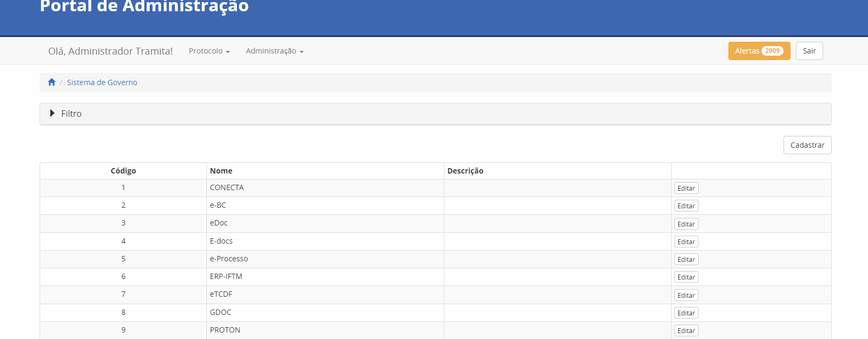This screenshot has height=339, width=868.
Task: Edit the E-docs row
Action: [x=686, y=242]
